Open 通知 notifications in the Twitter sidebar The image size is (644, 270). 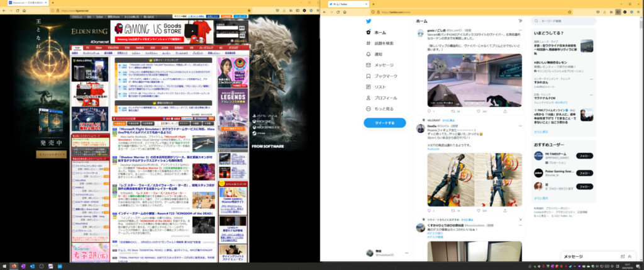374,54
